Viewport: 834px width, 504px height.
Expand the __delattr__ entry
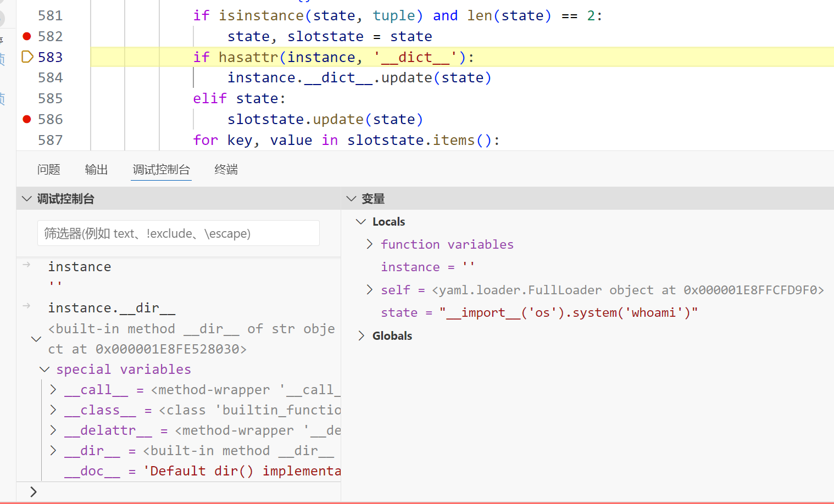(53, 430)
